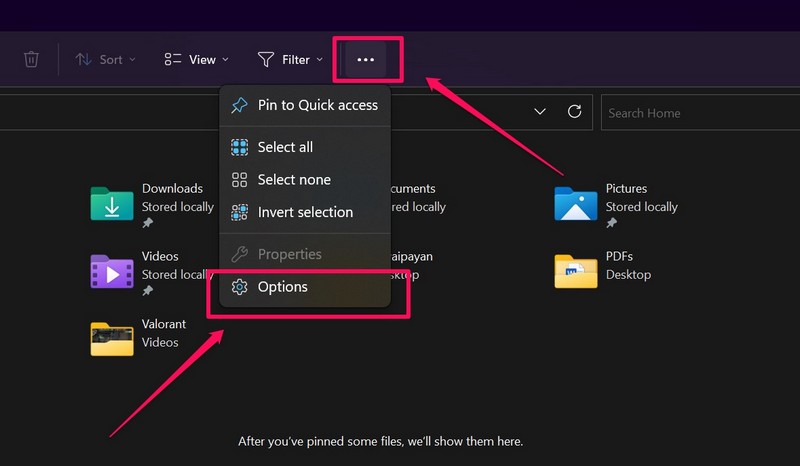Viewport: 800px width, 466px height.
Task: Open the Pictures folder icon
Action: coord(575,203)
